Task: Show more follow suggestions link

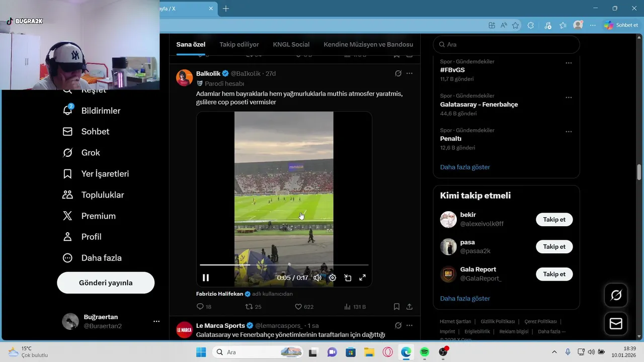Action: pos(465,298)
